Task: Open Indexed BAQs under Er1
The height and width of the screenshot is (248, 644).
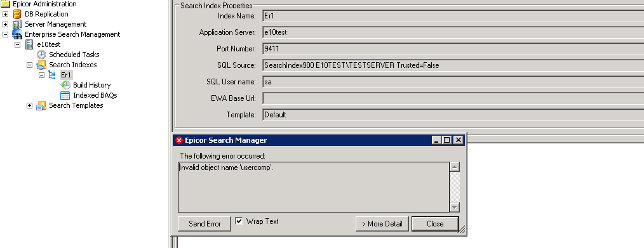Action: pos(95,95)
